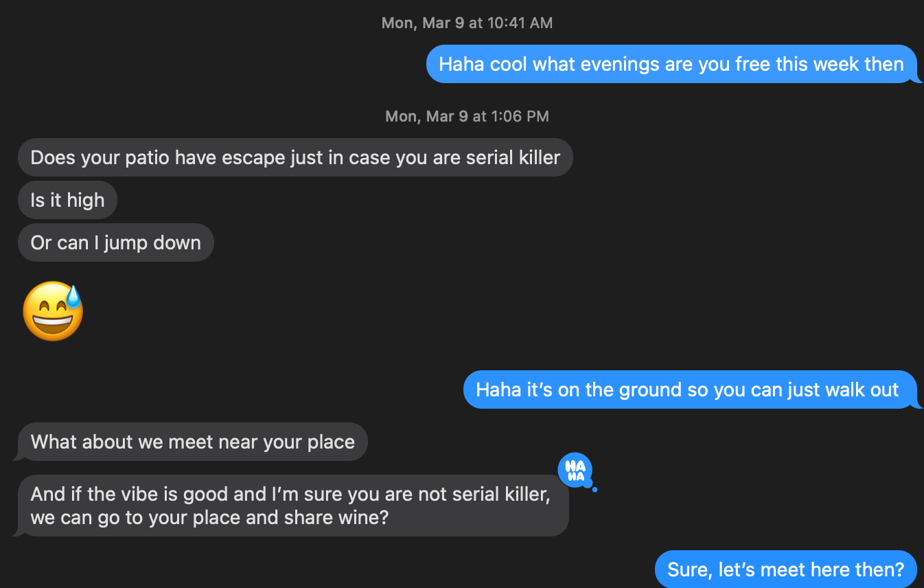Image resolution: width=924 pixels, height=588 pixels.
Task: Select the 'Or can I jump down' bubble
Action: [x=115, y=243]
